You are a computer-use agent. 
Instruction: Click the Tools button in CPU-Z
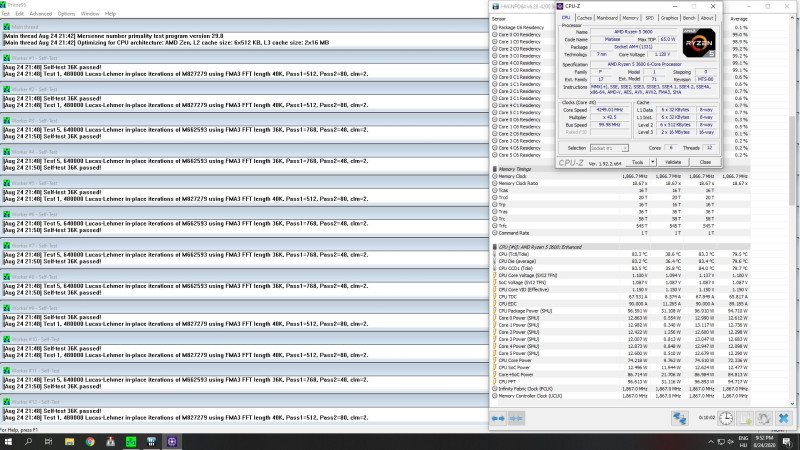[x=637, y=162]
